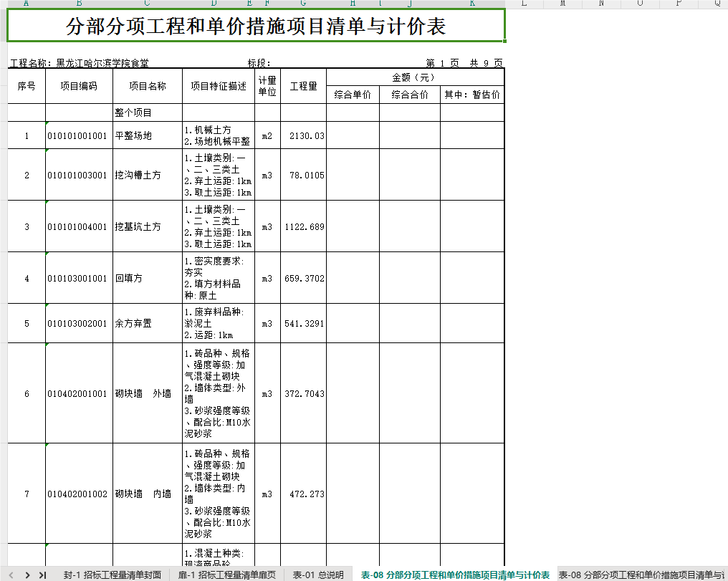Screen dimensions: 728x581
Task: Click the 项目特征描述 header cell
Action: tap(219, 86)
